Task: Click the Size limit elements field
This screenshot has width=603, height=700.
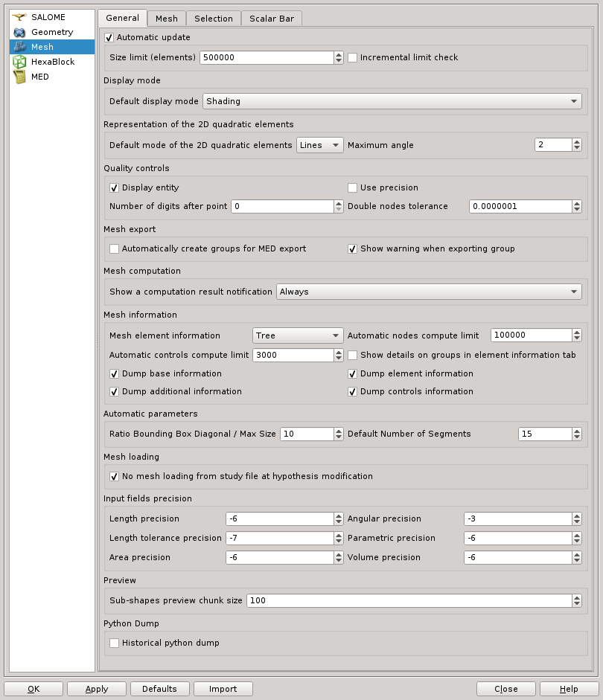Action: [x=267, y=57]
